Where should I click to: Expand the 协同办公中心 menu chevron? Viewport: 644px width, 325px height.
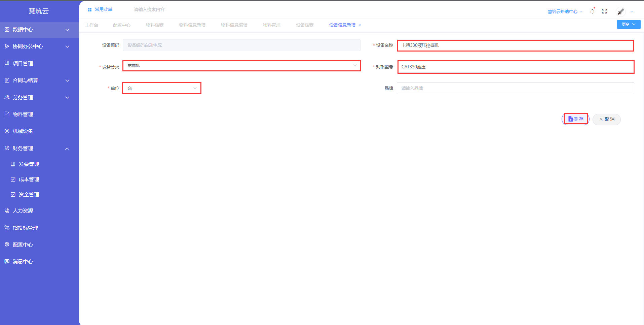pos(67,46)
